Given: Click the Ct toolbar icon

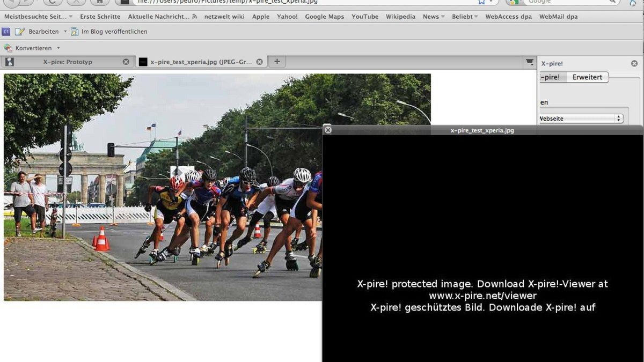Looking at the screenshot, I should 6,32.
